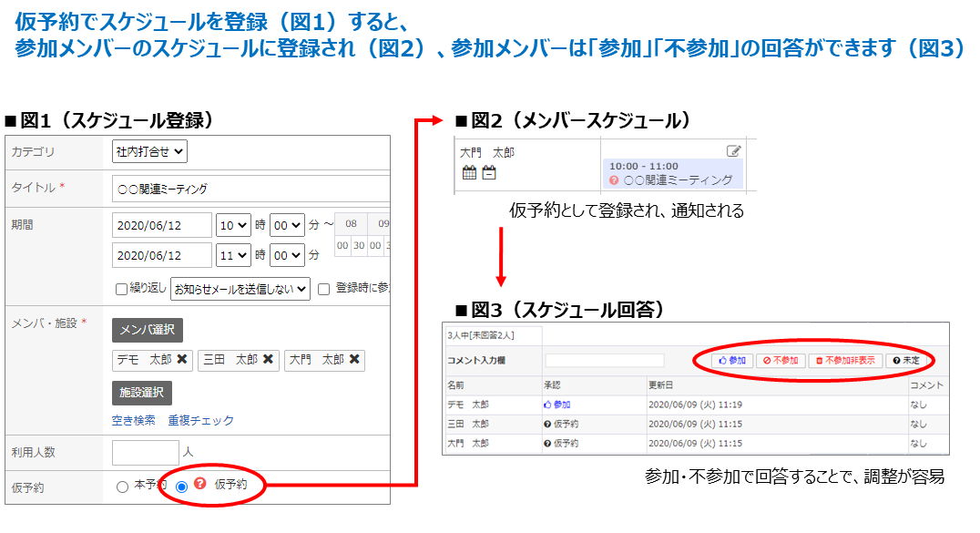The image size is (980, 533).
Task: Select the 本予約 radio button
Action: pyautogui.click(x=123, y=487)
